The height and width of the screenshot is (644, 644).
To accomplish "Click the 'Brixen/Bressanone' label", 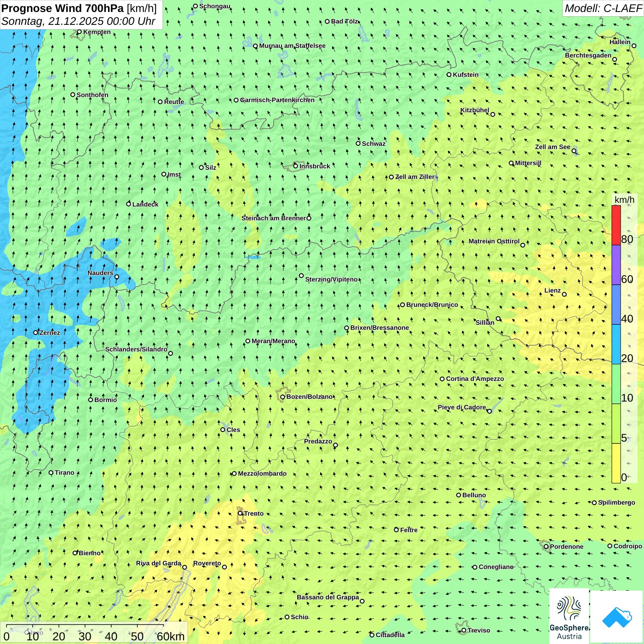I will coord(379,328).
